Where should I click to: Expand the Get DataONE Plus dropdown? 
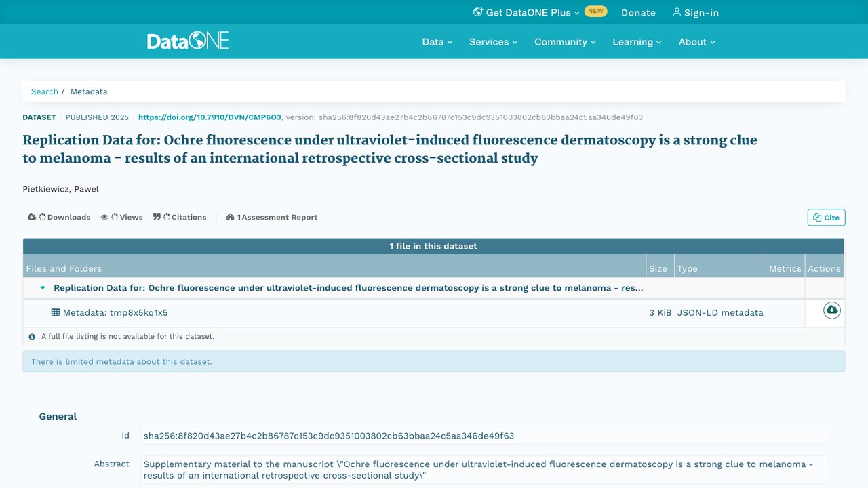(526, 12)
